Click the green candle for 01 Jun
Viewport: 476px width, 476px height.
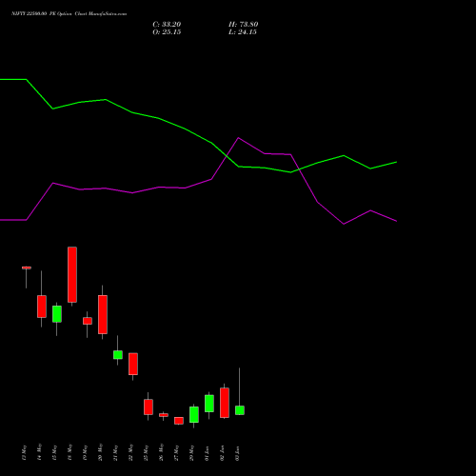[x=209, y=404]
